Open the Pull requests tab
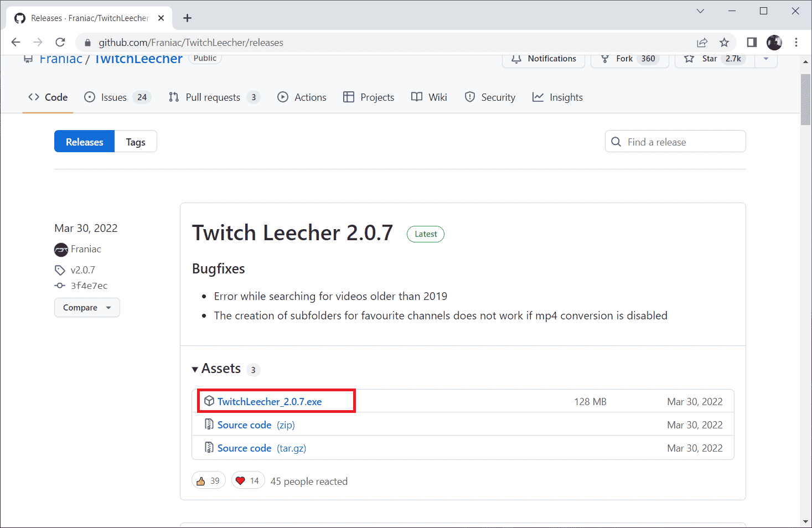Viewport: 812px width, 528px height. pyautogui.click(x=213, y=97)
